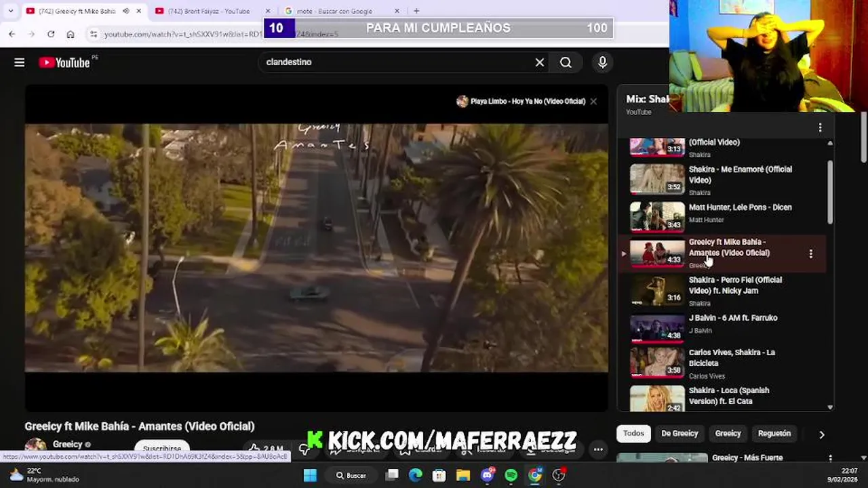Go back in the browser
The height and width of the screenshot is (488, 868).
[12, 34]
